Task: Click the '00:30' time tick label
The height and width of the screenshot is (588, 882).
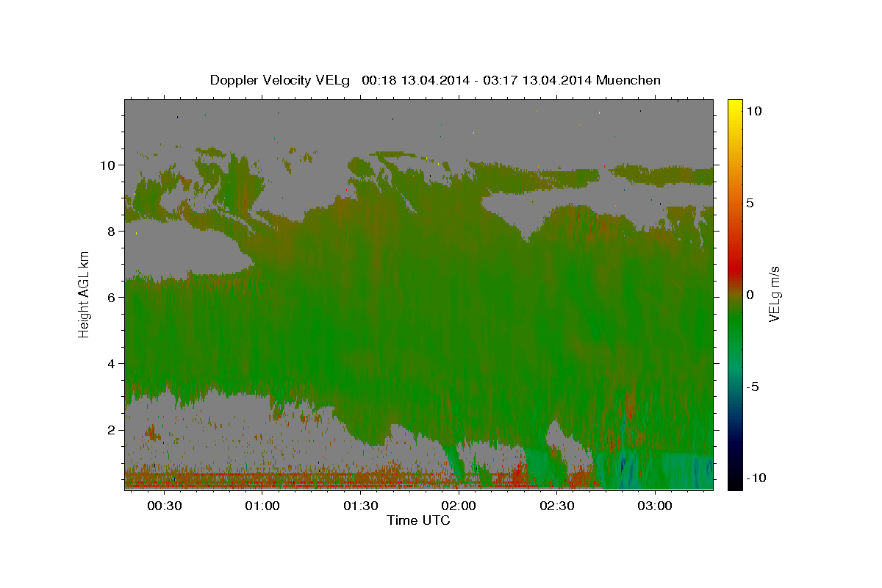Action: click(x=165, y=506)
